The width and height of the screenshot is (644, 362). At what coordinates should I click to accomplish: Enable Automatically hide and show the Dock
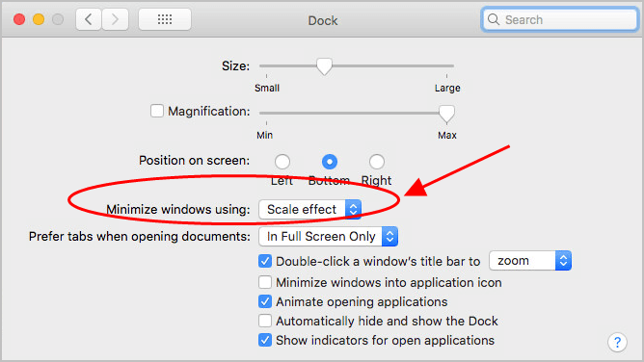265,321
